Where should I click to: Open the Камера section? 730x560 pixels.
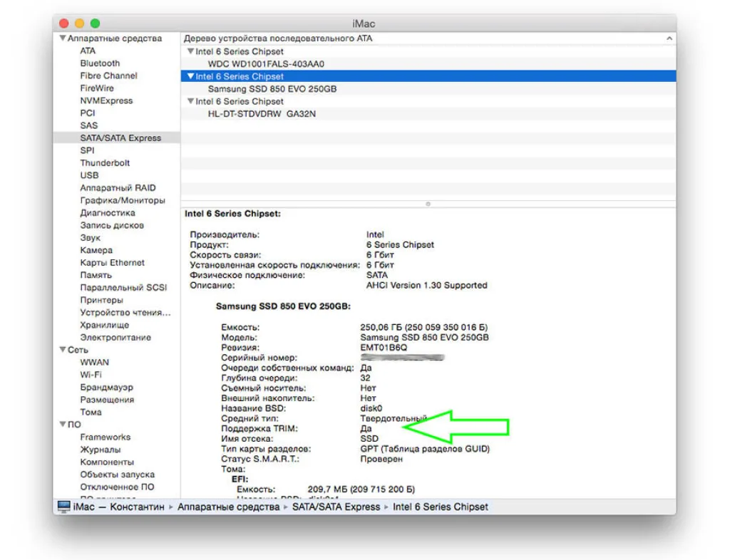[x=96, y=250]
